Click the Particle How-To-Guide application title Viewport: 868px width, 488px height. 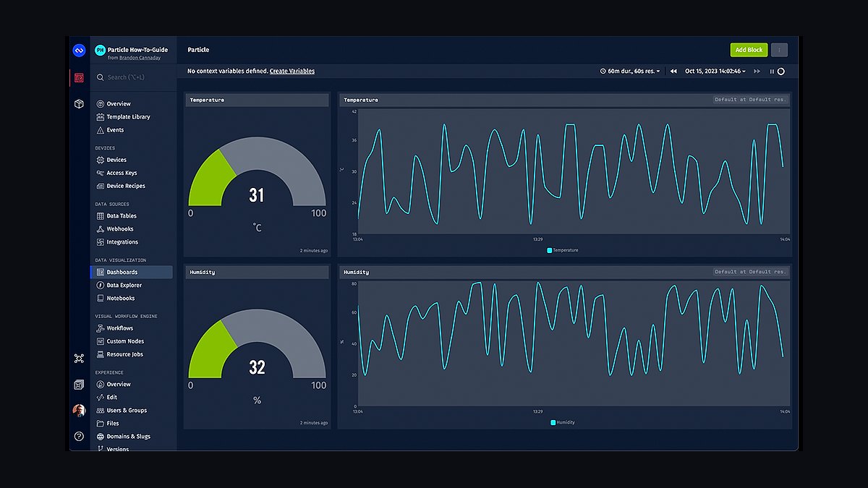pyautogui.click(x=137, y=50)
